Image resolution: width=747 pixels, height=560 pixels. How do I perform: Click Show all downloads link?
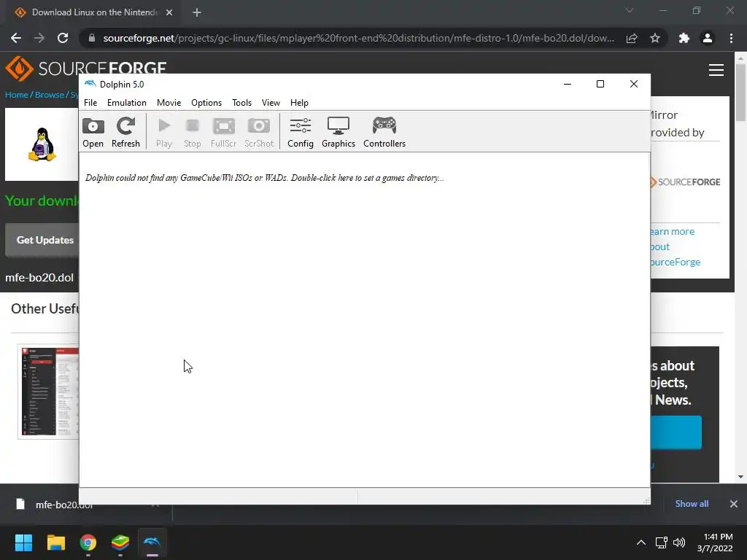pos(692,504)
